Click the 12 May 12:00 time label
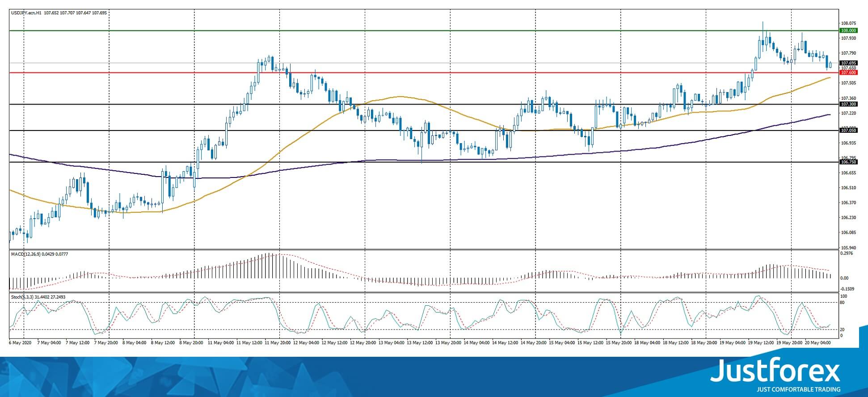The width and height of the screenshot is (868, 397). tap(335, 343)
